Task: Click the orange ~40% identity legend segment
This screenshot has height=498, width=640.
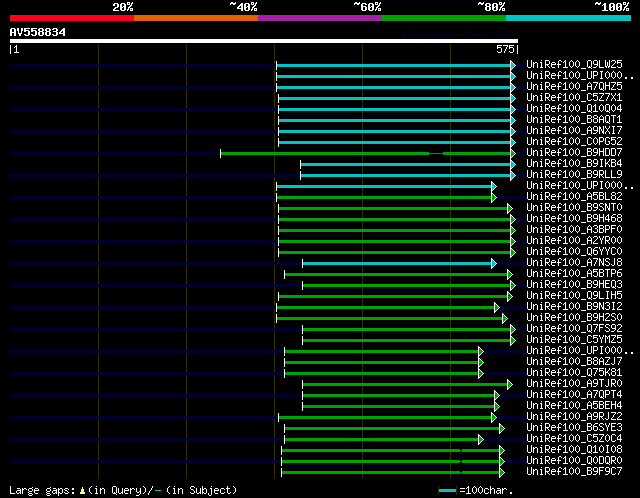Action: 196,18
